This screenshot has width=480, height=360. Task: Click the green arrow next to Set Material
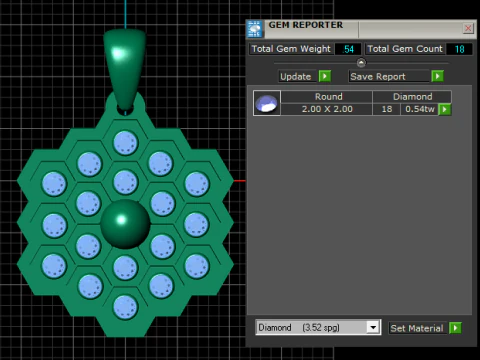pos(455,328)
